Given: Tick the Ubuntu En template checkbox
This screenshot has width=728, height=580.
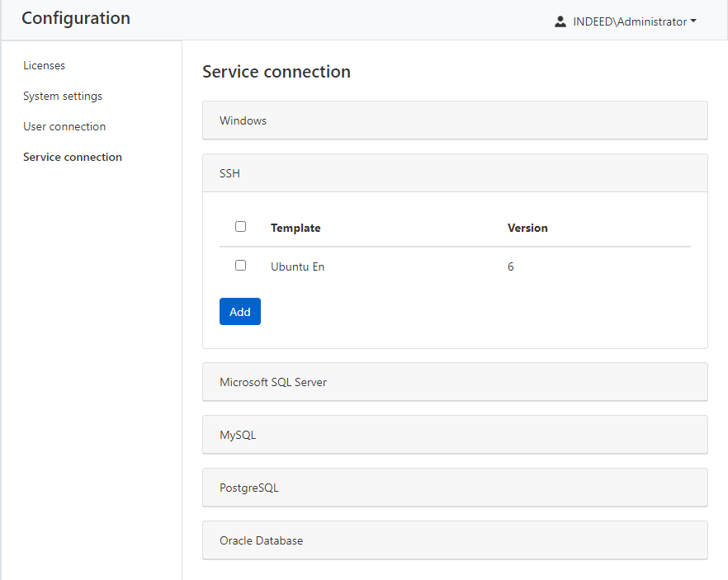Looking at the screenshot, I should (241, 266).
